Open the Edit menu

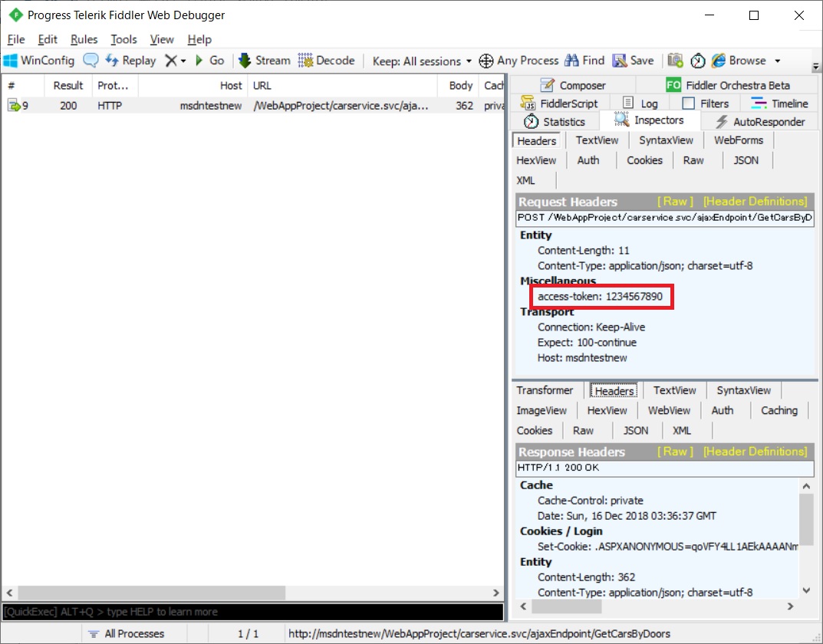point(48,39)
